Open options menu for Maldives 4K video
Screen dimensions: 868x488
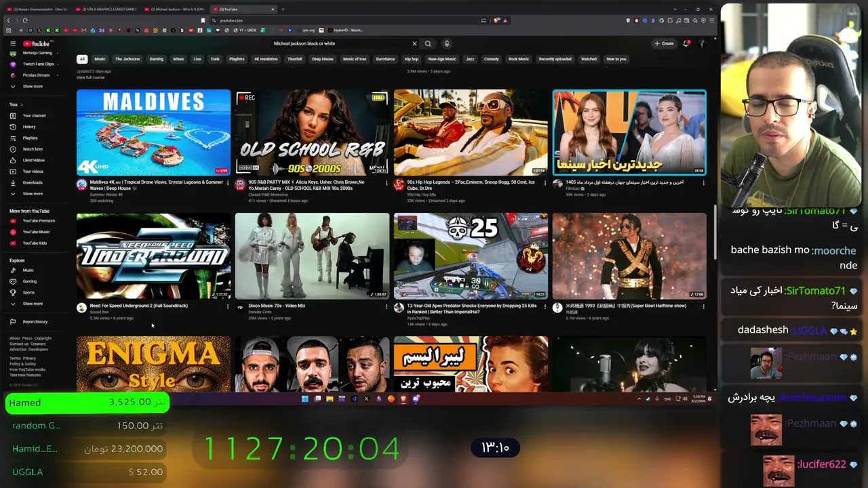[x=228, y=183]
